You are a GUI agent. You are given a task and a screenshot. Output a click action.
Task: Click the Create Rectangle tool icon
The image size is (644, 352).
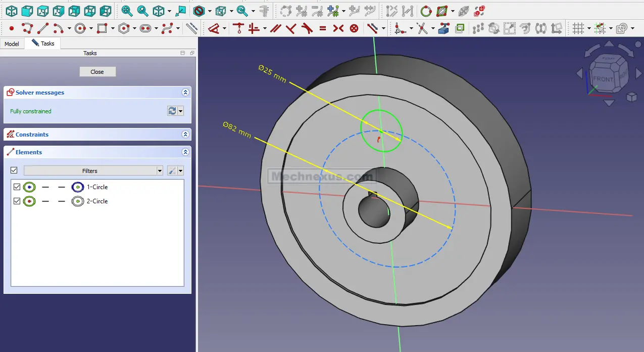click(103, 28)
